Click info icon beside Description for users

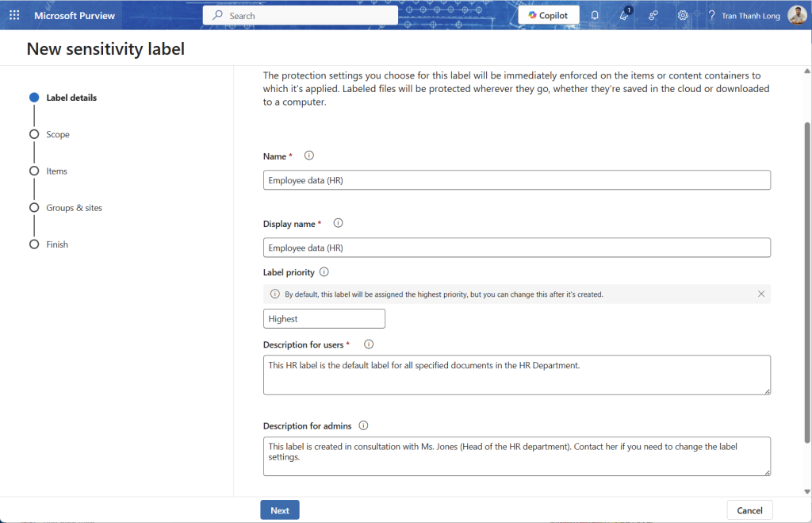tap(368, 344)
